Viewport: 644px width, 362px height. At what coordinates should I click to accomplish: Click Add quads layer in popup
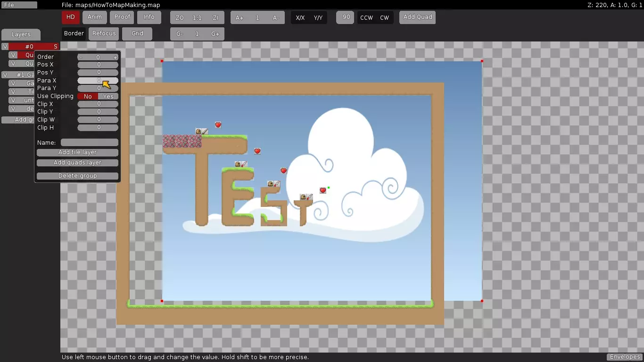[77, 163]
